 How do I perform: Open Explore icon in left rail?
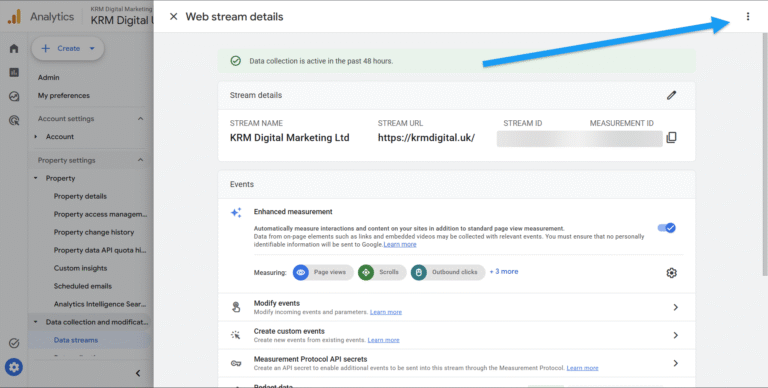tap(14, 97)
